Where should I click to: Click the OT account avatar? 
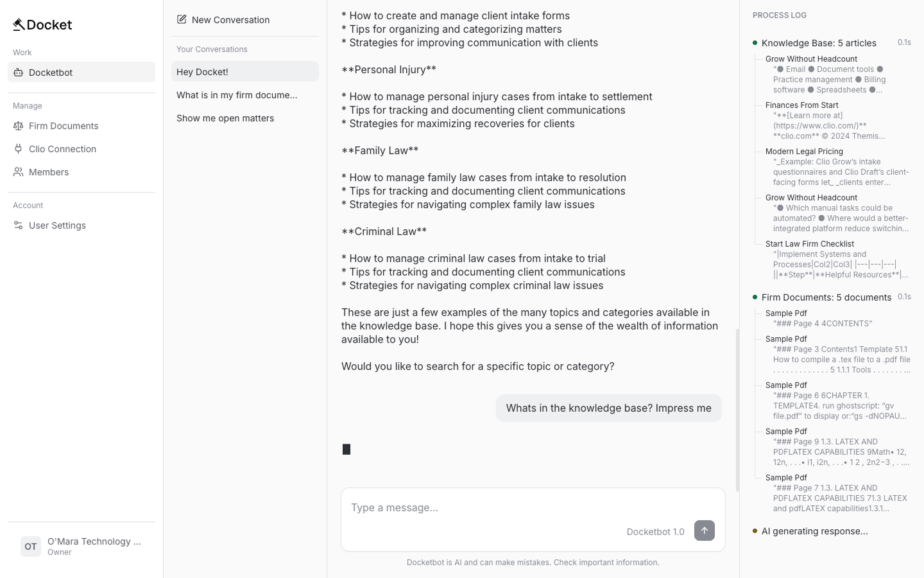[x=30, y=547]
